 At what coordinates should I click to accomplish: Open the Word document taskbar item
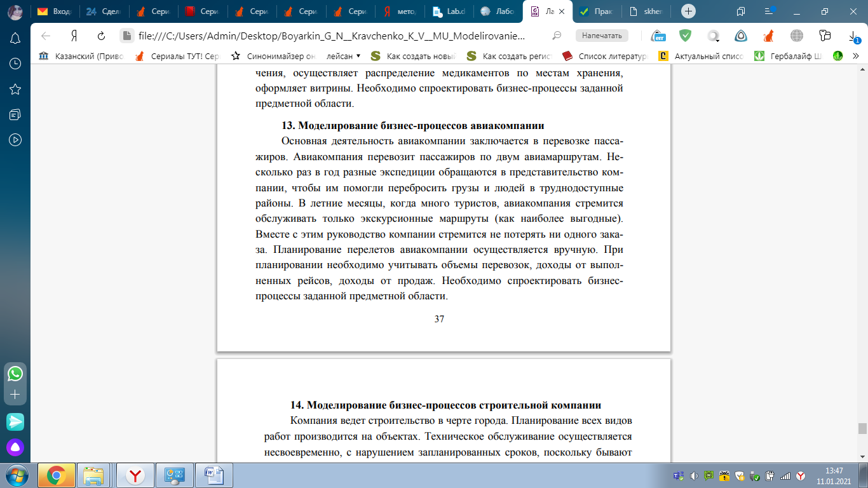tap(214, 475)
